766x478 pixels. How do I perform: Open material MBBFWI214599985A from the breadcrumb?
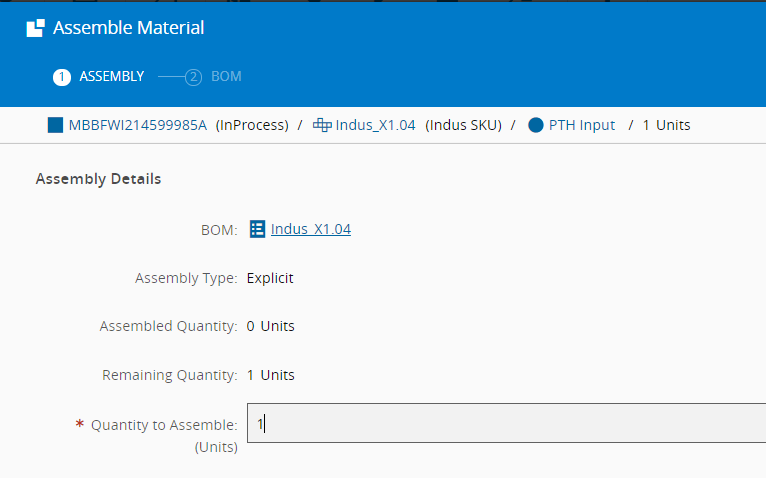coord(138,125)
